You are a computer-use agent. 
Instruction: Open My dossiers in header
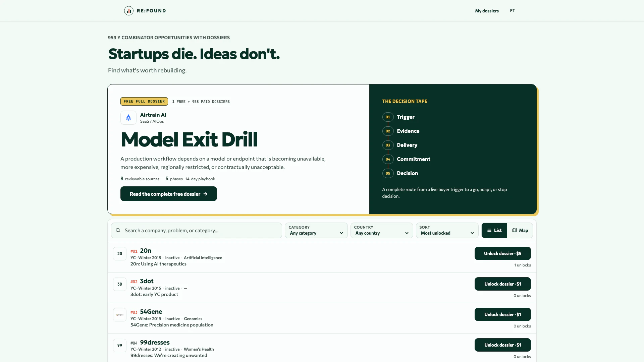point(487,11)
